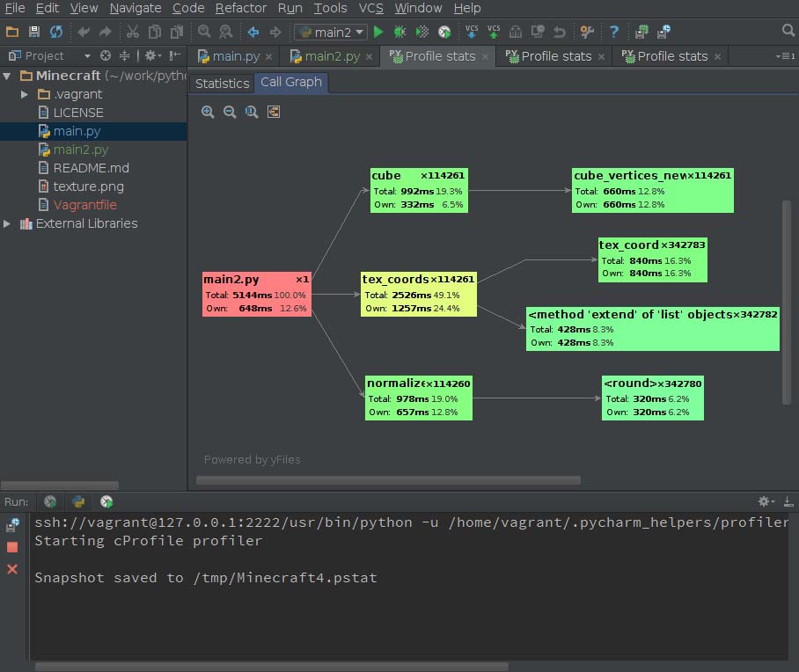
Task: Click the green Run button in toolbar
Action: pyautogui.click(x=378, y=32)
